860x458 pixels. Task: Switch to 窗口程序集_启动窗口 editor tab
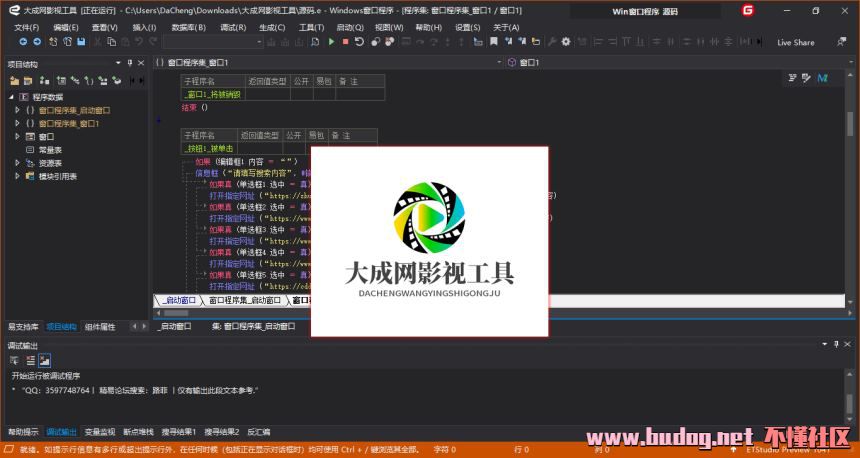245,301
